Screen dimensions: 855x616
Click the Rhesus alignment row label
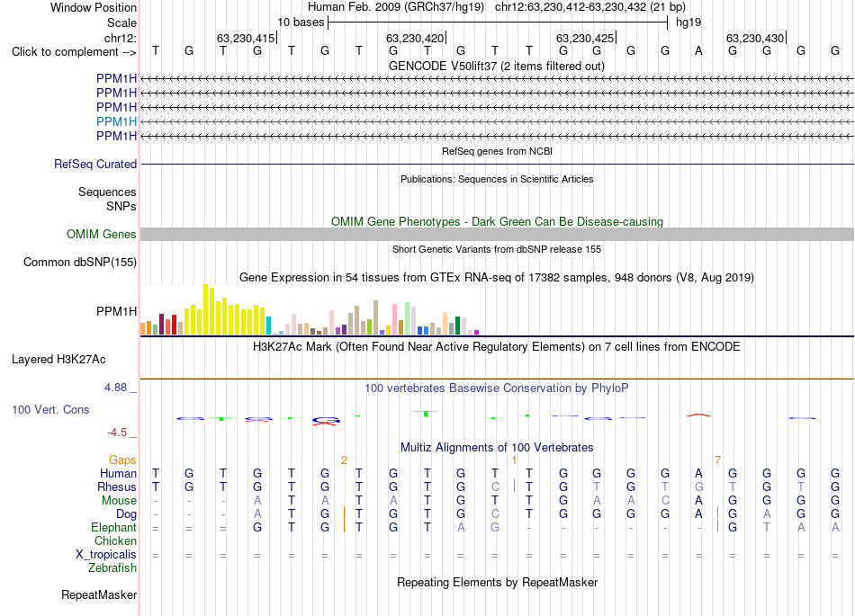[x=117, y=487]
